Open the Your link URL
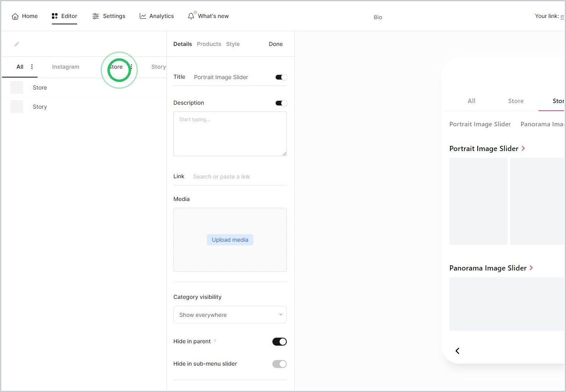The width and height of the screenshot is (566, 392). (x=562, y=16)
